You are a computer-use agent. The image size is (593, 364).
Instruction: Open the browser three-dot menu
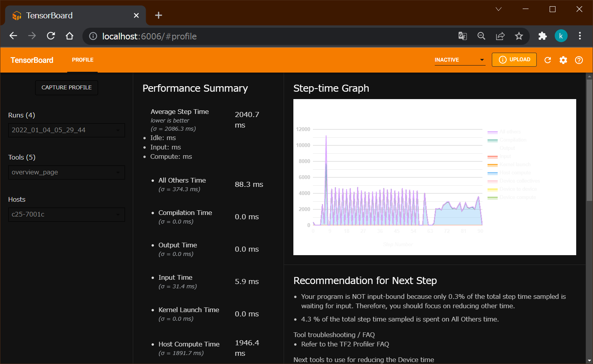click(x=580, y=36)
